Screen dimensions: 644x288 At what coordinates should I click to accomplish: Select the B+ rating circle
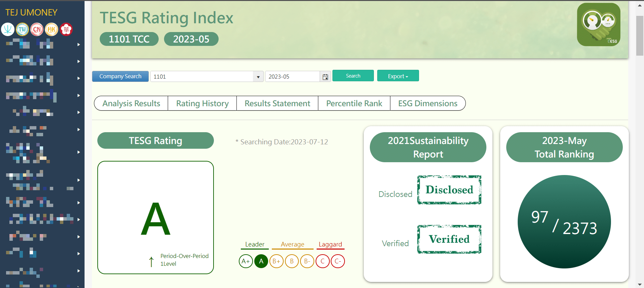pyautogui.click(x=277, y=261)
